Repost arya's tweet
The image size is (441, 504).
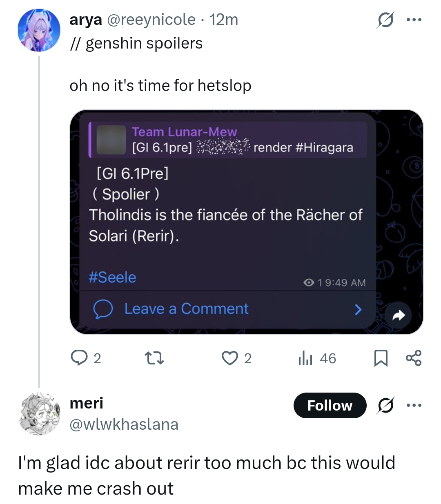[x=155, y=358]
